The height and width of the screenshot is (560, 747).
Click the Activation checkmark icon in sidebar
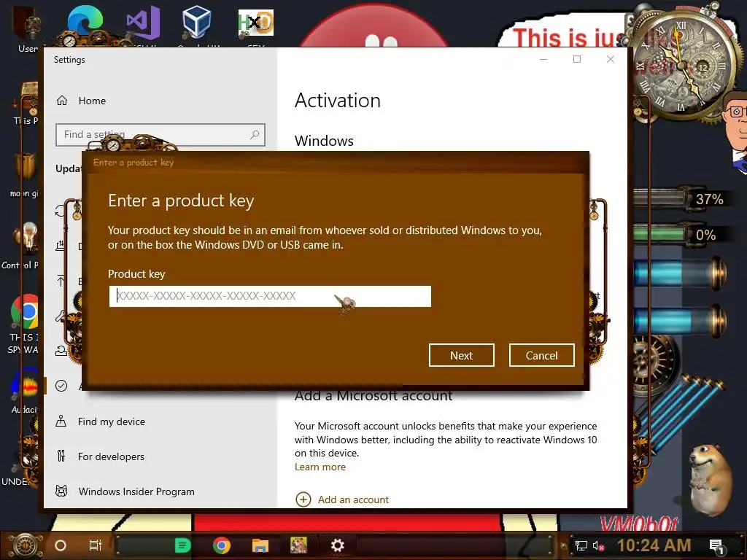coord(61,386)
